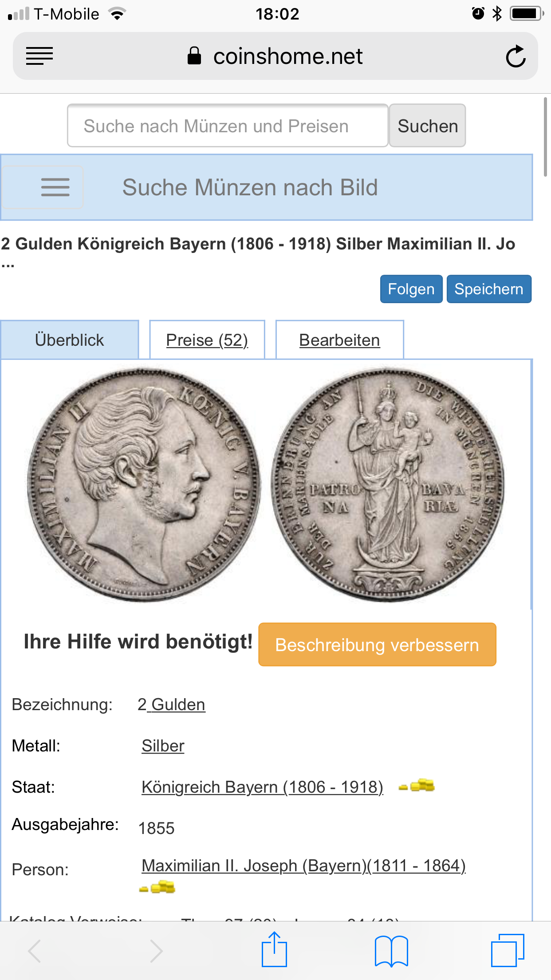This screenshot has width=551, height=980.
Task: Select the Überblick tab
Action: click(70, 340)
